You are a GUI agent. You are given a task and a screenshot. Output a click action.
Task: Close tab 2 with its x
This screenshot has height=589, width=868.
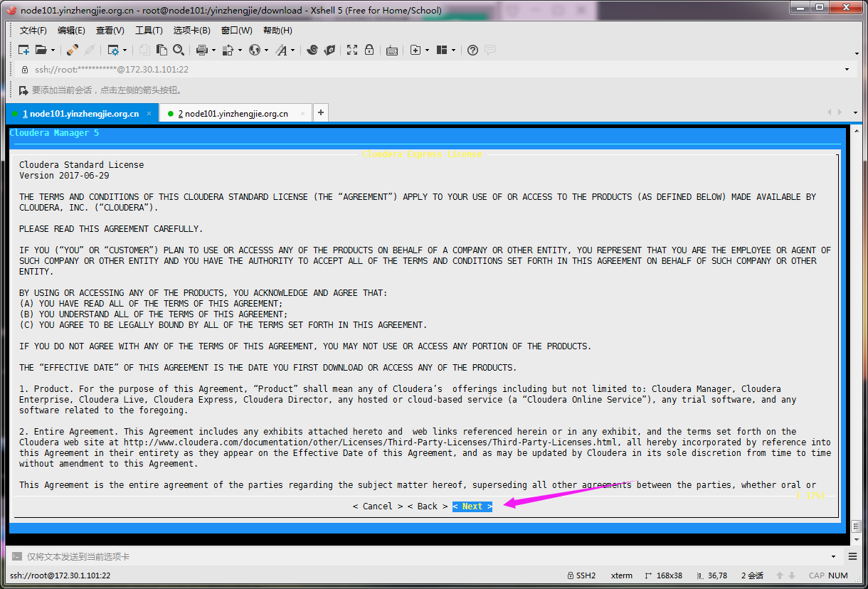(x=303, y=114)
